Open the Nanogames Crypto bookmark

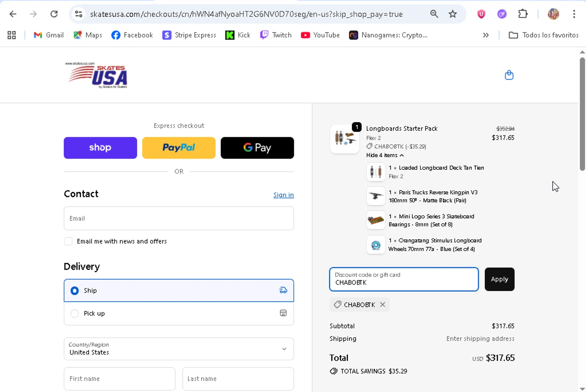point(388,35)
